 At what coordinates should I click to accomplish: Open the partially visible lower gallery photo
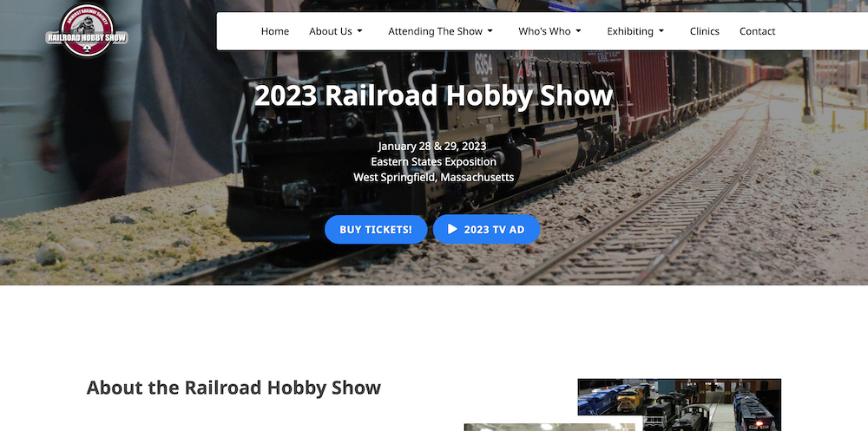click(549, 428)
